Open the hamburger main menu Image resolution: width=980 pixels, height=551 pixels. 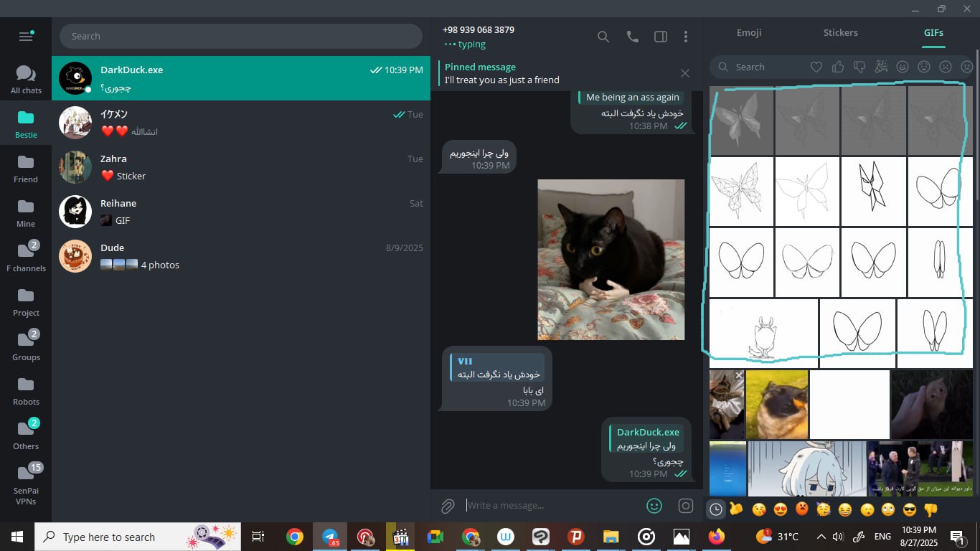click(26, 37)
